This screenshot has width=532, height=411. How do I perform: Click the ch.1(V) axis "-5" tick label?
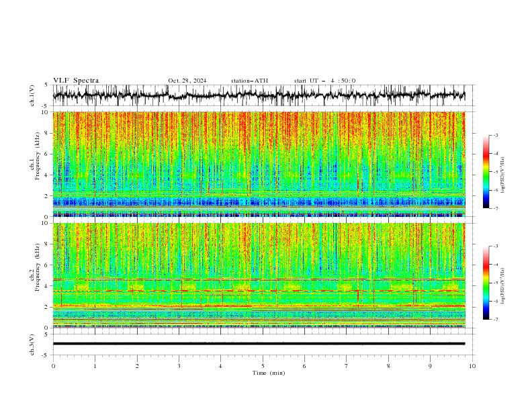coord(46,106)
